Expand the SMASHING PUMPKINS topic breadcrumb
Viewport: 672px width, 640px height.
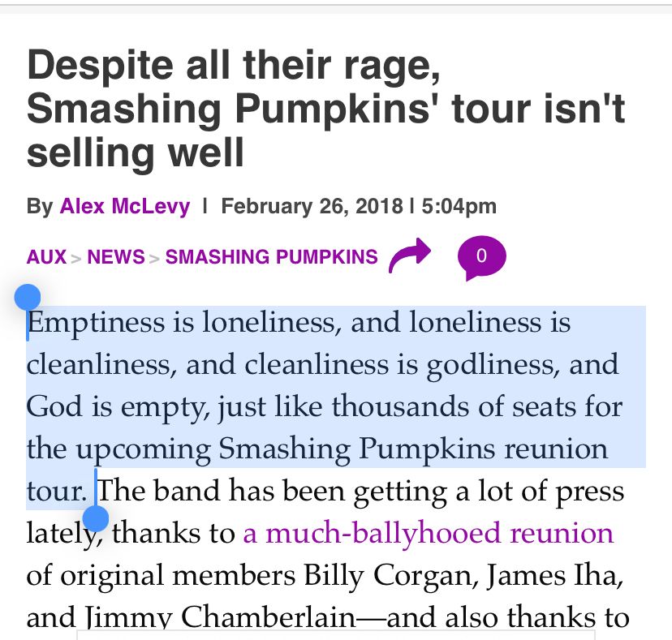pos(271,256)
